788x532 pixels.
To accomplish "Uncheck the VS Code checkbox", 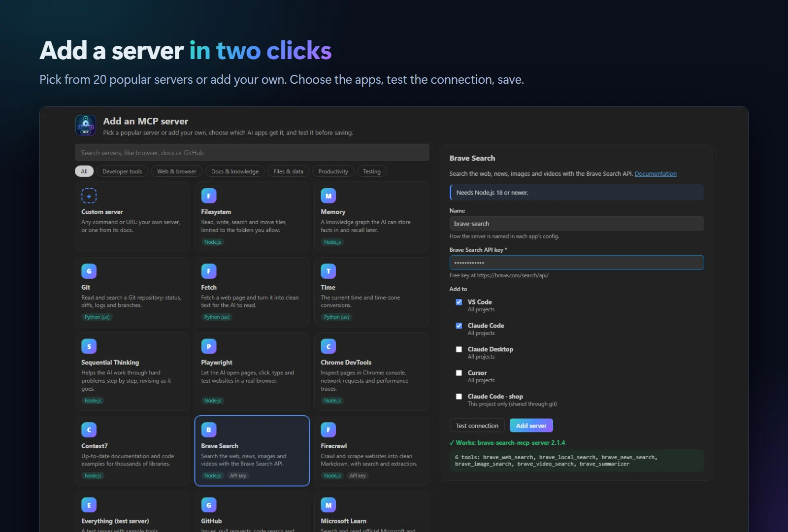I will point(459,302).
